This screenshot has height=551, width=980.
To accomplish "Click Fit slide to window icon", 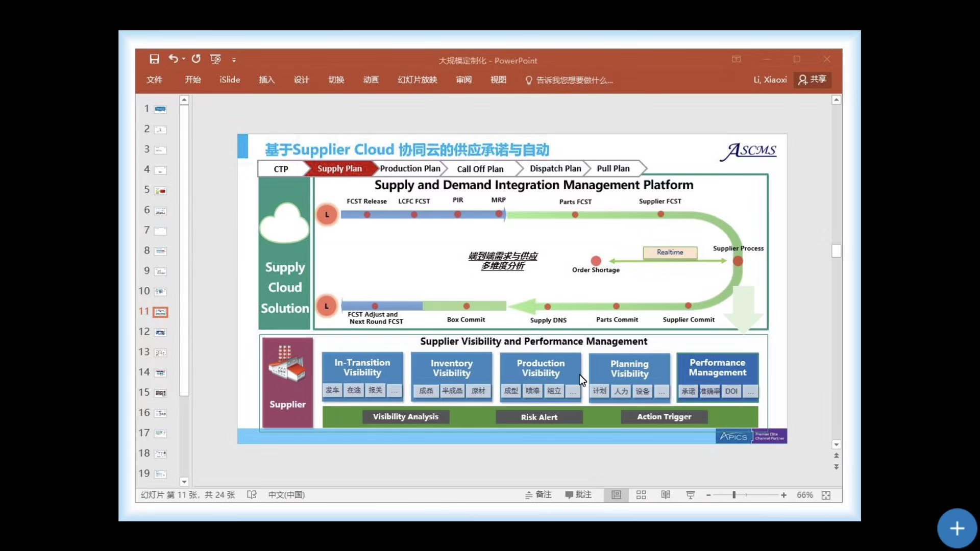I will tap(826, 495).
